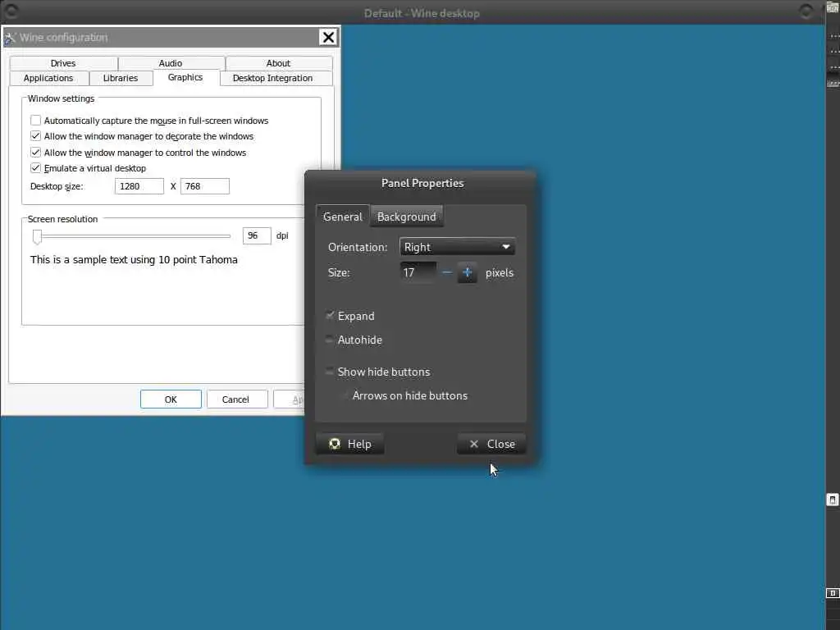Click the desktop height field showing 768
The image size is (840, 630).
coord(204,186)
